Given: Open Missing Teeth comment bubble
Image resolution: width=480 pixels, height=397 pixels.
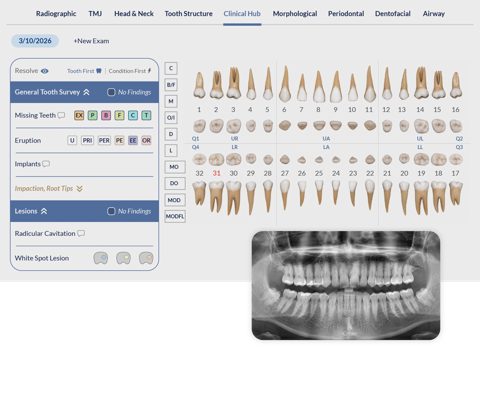Looking at the screenshot, I should click(x=61, y=115).
